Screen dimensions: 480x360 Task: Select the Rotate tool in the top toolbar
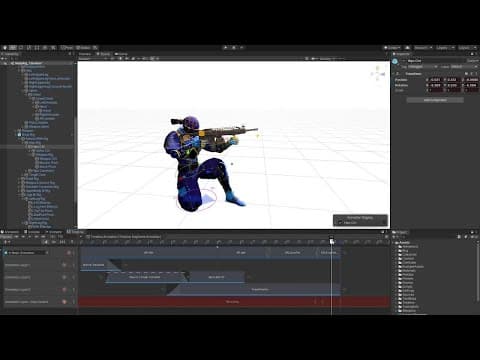21,48
